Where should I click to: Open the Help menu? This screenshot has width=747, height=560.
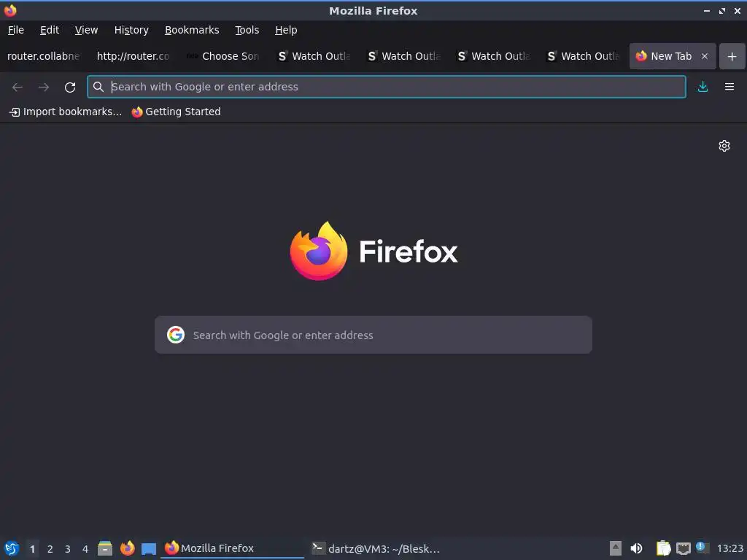[x=286, y=30]
